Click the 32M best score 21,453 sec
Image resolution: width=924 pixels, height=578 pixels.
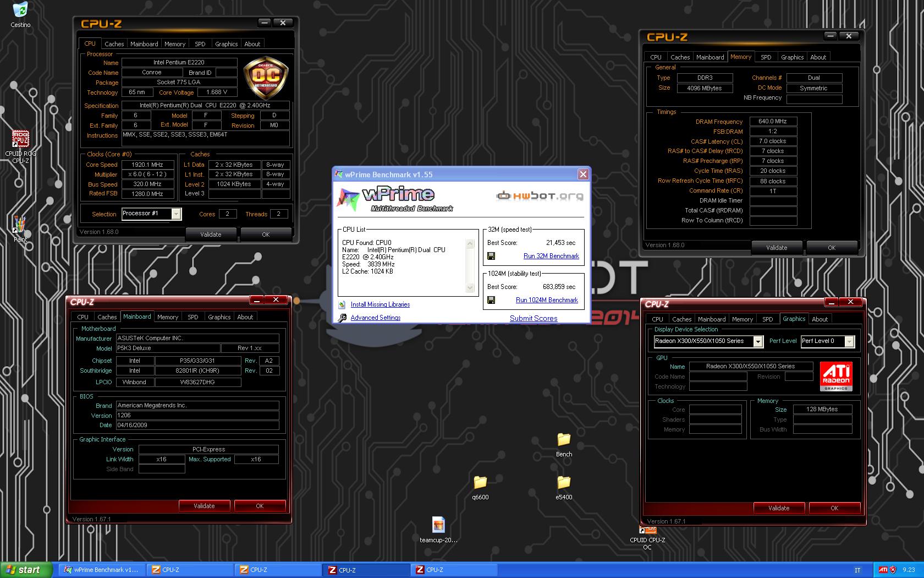pyautogui.click(x=560, y=243)
